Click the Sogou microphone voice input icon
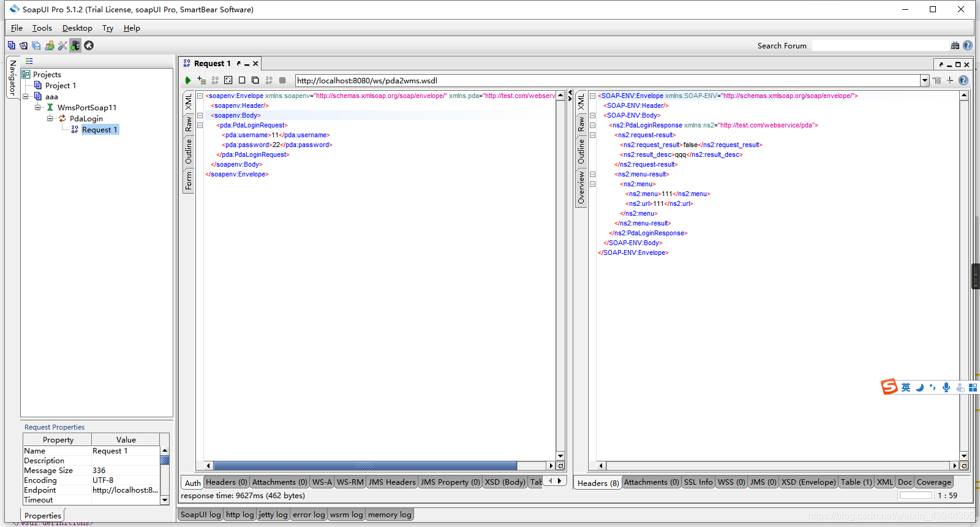This screenshot has width=980, height=527. (946, 387)
